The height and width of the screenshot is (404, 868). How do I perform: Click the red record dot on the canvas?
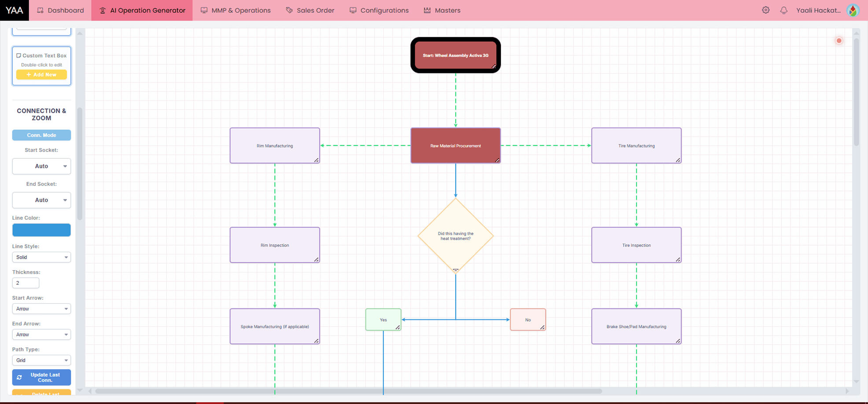839,40
